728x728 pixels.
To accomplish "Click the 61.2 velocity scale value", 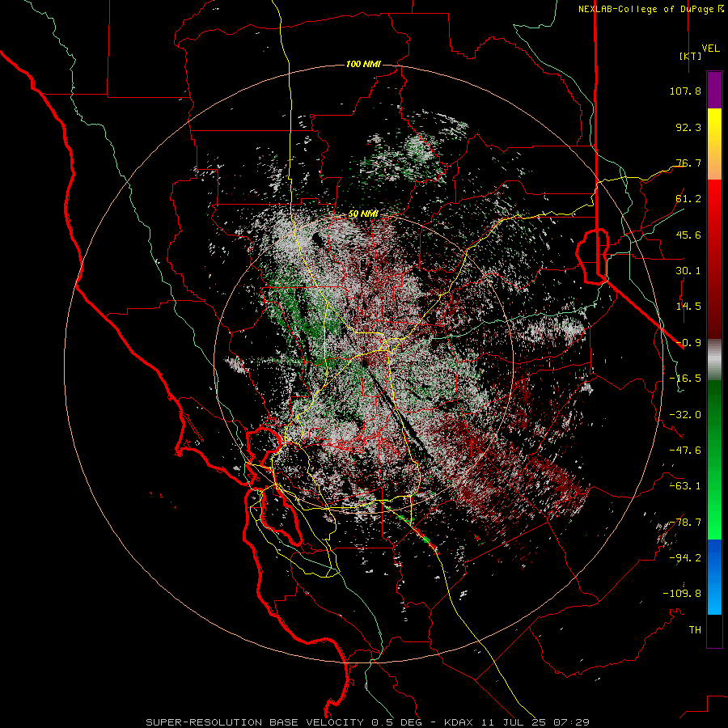I will (688, 199).
